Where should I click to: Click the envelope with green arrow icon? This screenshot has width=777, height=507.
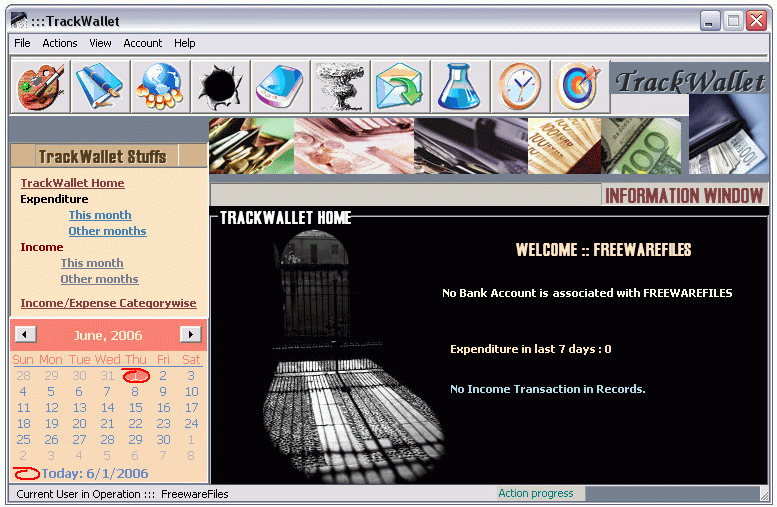coord(400,87)
